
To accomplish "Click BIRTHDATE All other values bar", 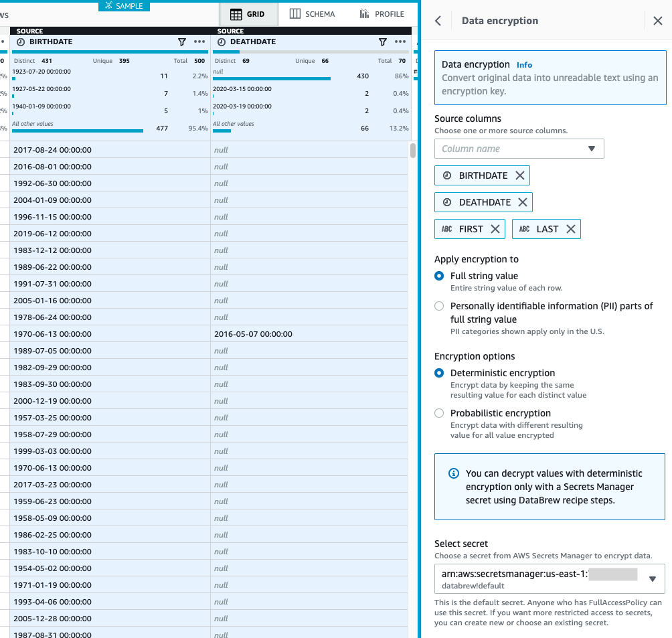I will click(78, 131).
